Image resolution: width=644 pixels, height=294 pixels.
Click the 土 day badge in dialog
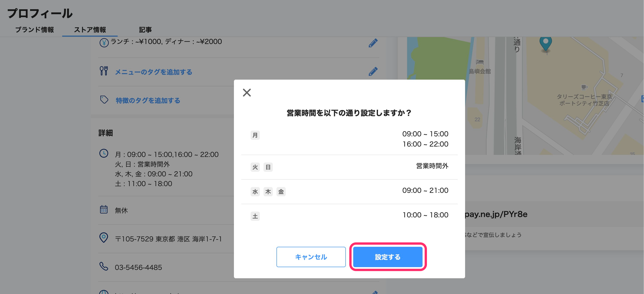[x=255, y=216]
